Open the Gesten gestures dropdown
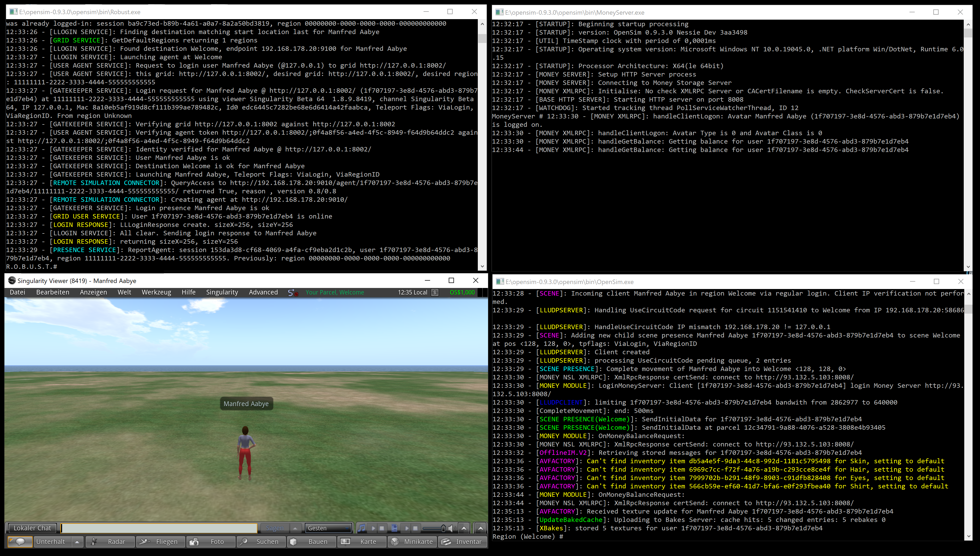Viewport: 980px width, 556px height. [x=328, y=528]
